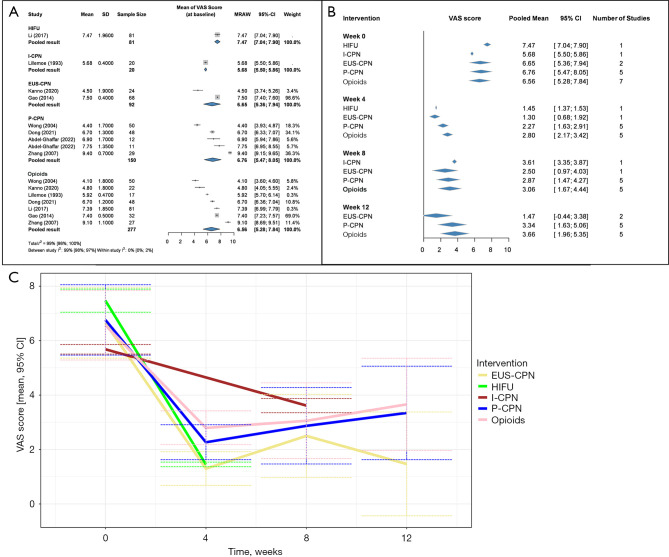Click the Opioids pooled result diamond in panel A

tap(211, 229)
